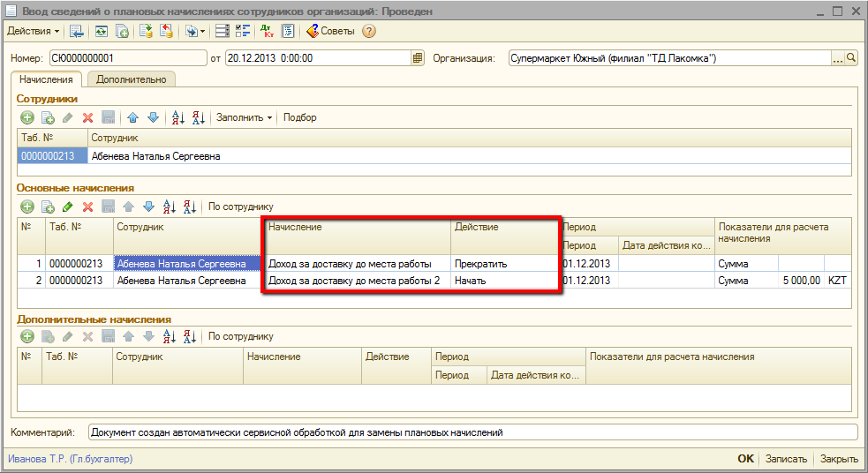
Task: Click add row icon in Дополнительные начисления toolbar
Action: 27,336
